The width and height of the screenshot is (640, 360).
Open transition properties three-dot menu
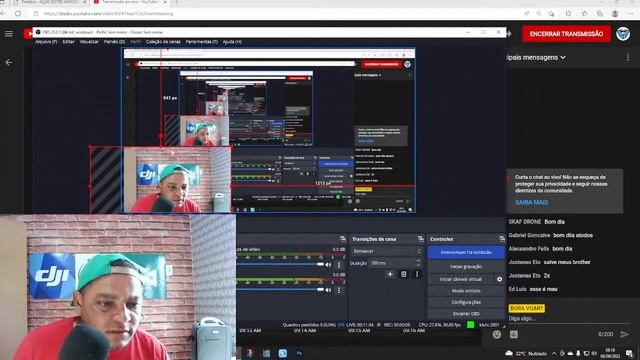(417, 274)
